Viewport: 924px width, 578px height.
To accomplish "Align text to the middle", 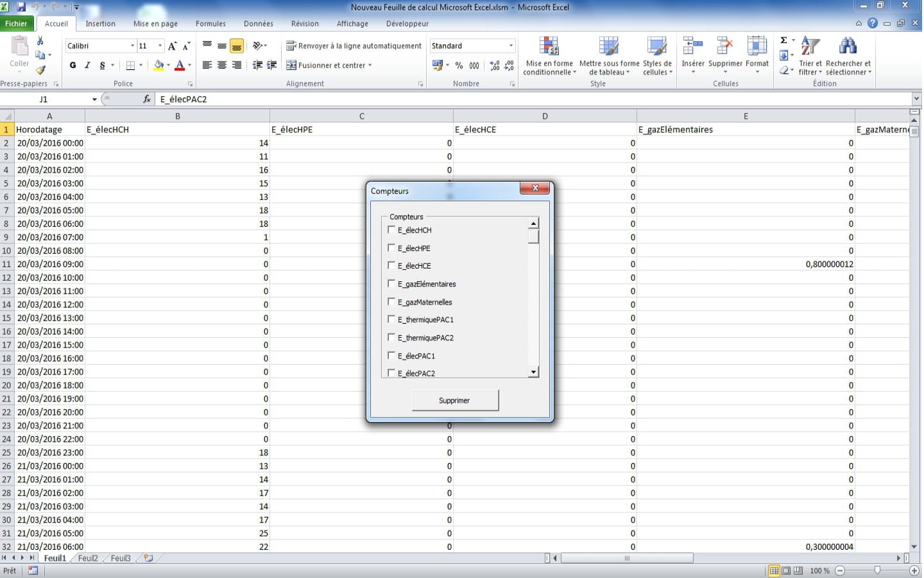I will point(221,46).
